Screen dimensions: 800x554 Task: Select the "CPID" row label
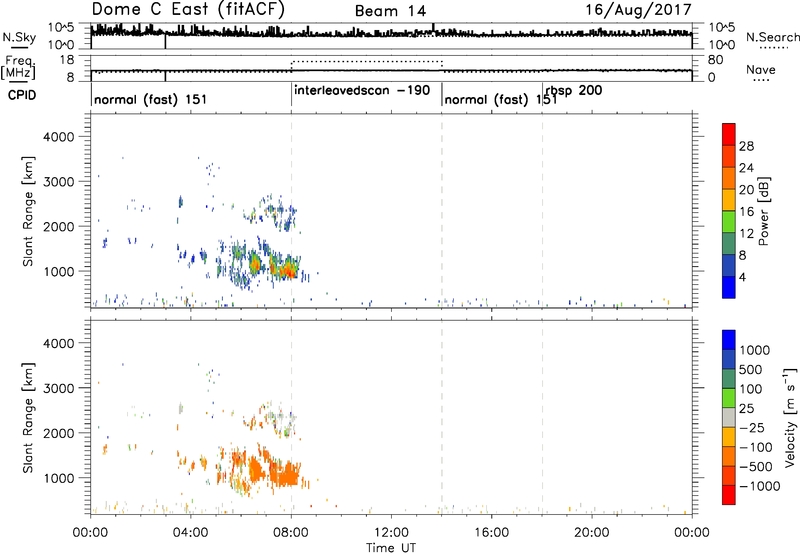pyautogui.click(x=22, y=95)
